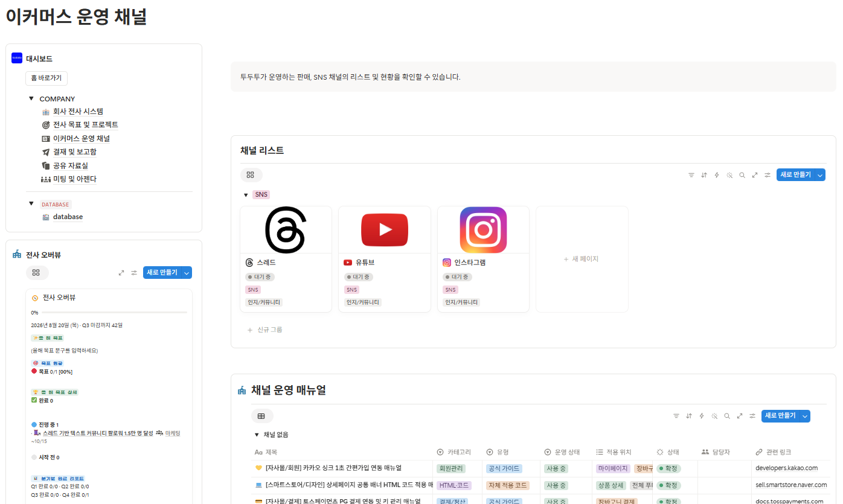843x504 pixels.
Task: Click expand arrows icon in 채널 운영 매뉴얼
Action: click(x=740, y=416)
